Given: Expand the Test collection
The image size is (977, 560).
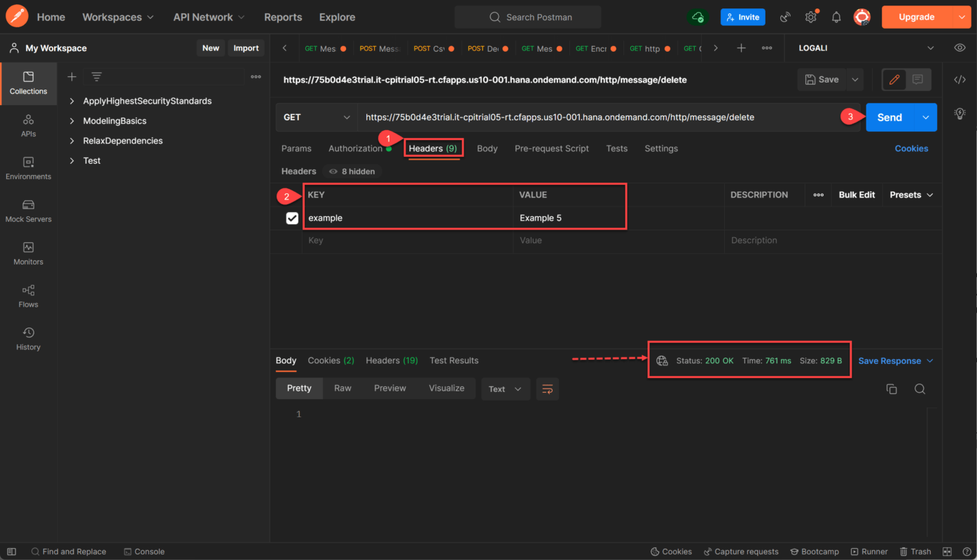Looking at the screenshot, I should [71, 160].
